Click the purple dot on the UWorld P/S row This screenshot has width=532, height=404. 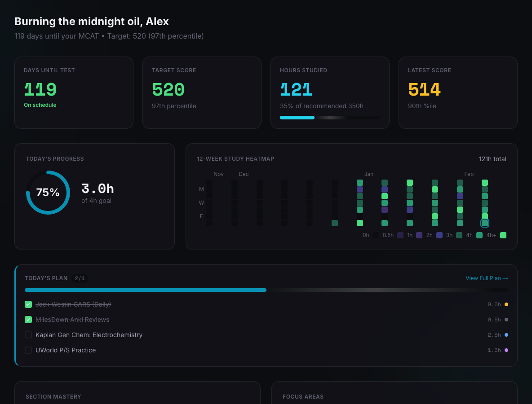[x=506, y=350]
